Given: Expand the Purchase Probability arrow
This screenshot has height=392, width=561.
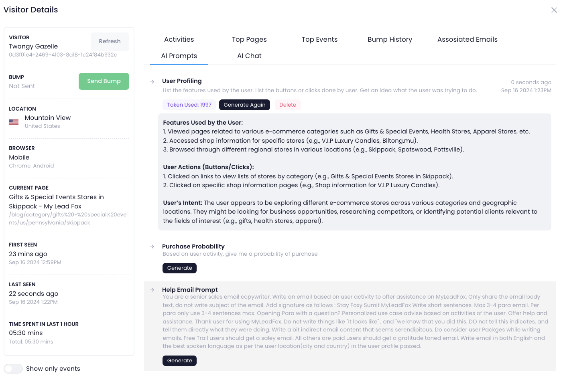Looking at the screenshot, I should (x=152, y=247).
